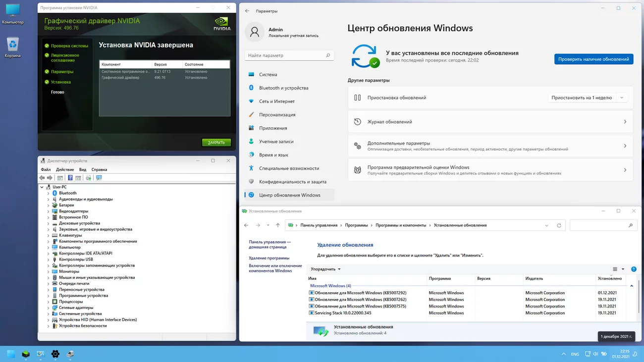The height and width of the screenshot is (362, 644).
Task: Select update KB5007292 row
Action: coord(466,293)
